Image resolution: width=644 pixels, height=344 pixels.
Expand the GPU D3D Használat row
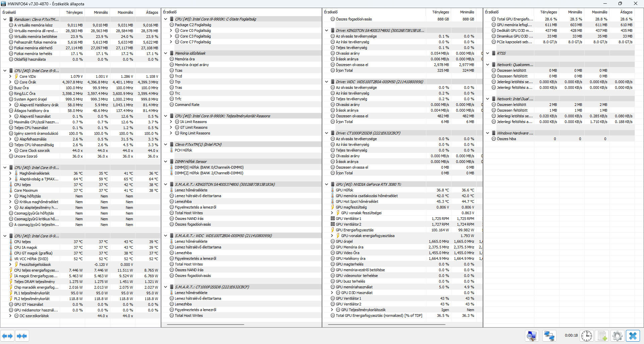tap(332, 293)
